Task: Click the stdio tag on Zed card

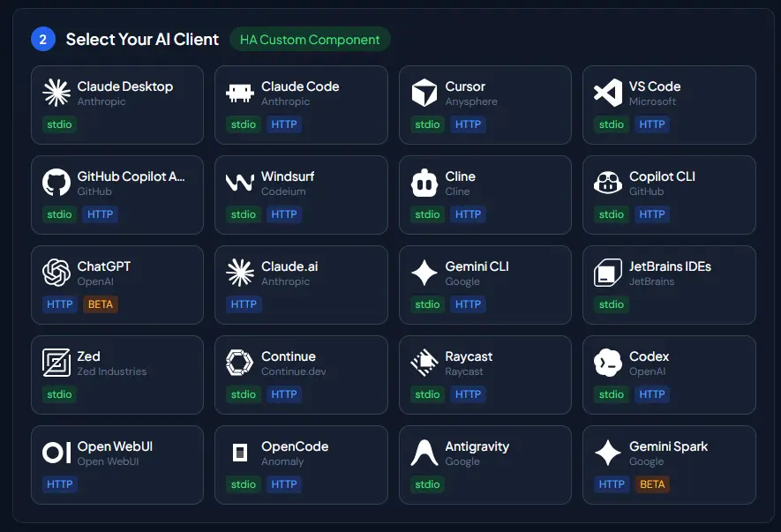Action: pos(59,394)
